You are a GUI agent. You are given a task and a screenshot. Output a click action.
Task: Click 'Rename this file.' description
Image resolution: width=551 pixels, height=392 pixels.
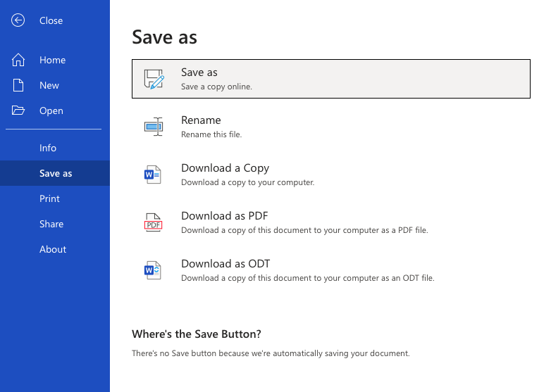(211, 134)
